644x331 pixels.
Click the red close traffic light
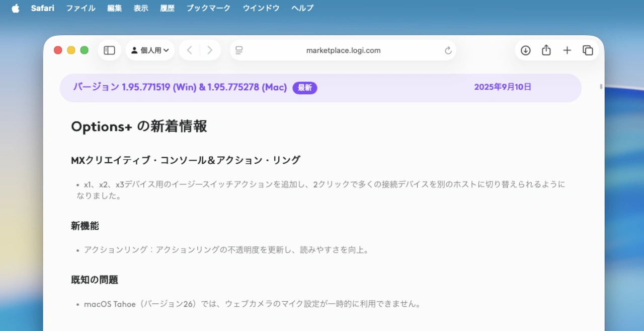(x=58, y=50)
